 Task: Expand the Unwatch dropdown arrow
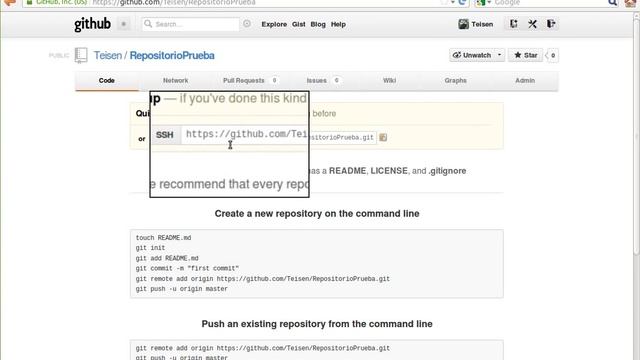point(499,55)
